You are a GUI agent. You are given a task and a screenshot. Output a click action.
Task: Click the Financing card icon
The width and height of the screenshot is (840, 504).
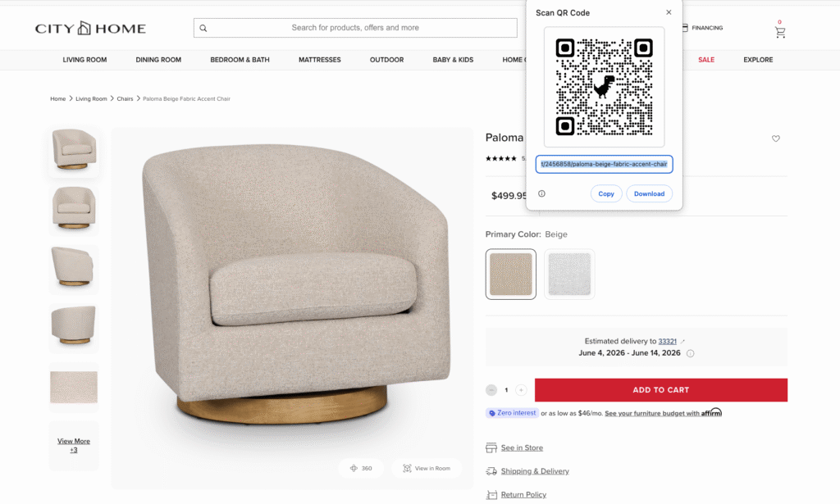pyautogui.click(x=685, y=27)
